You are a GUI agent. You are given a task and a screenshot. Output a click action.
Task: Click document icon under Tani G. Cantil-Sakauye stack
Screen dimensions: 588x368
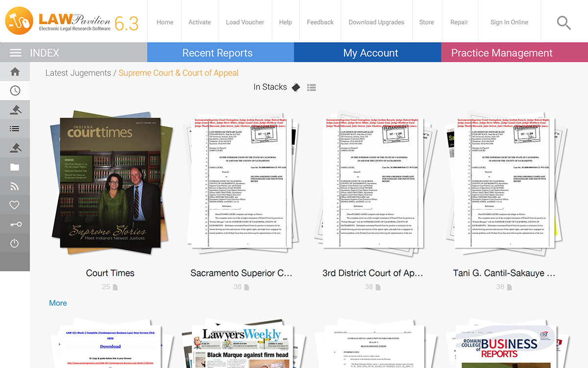tap(509, 287)
